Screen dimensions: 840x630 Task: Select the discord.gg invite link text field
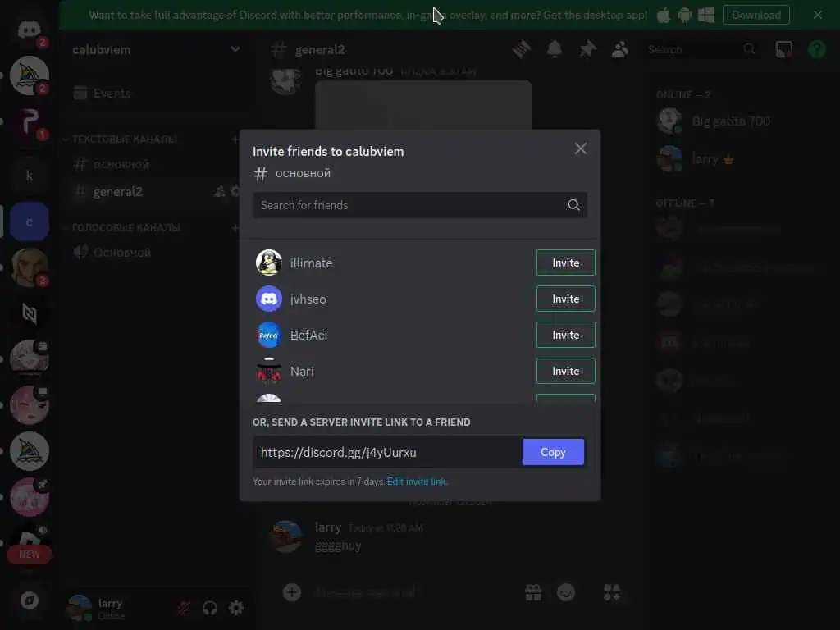click(x=387, y=452)
